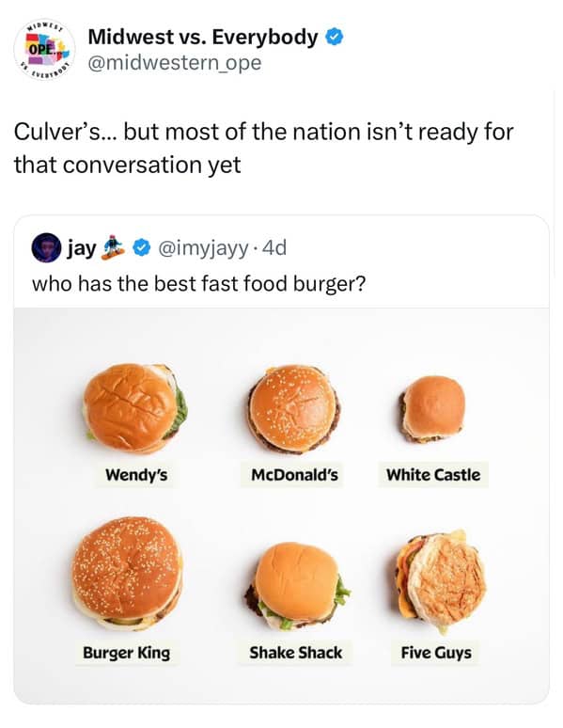Image resolution: width=563 pixels, height=728 pixels.
Task: Click the Shake Shack burger image
Action: pos(297,585)
